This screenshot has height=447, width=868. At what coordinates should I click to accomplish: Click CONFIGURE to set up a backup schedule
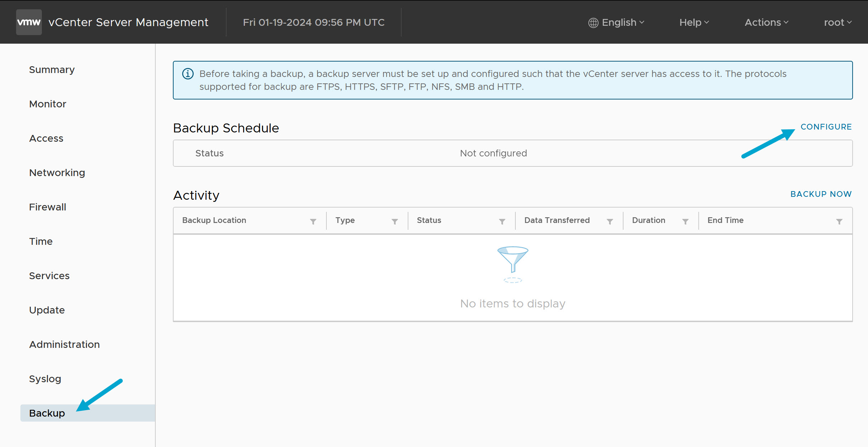[x=826, y=126]
